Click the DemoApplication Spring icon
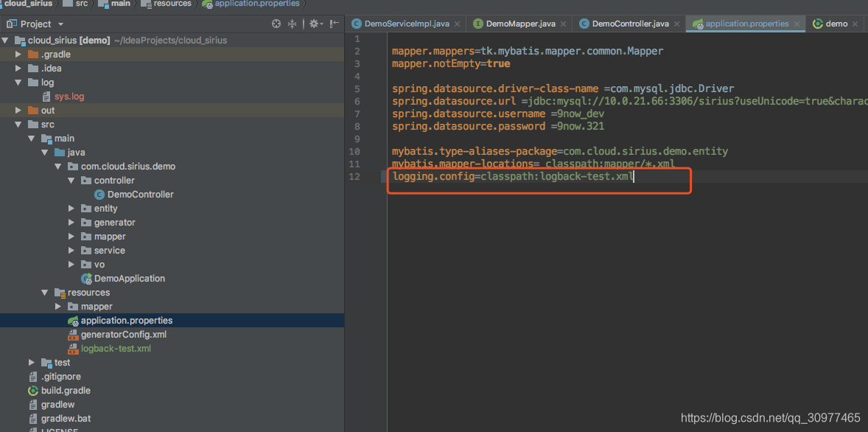 [x=86, y=279]
